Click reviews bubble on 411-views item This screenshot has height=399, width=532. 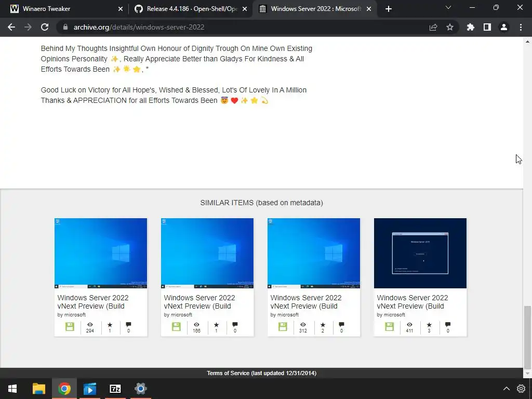448,325
